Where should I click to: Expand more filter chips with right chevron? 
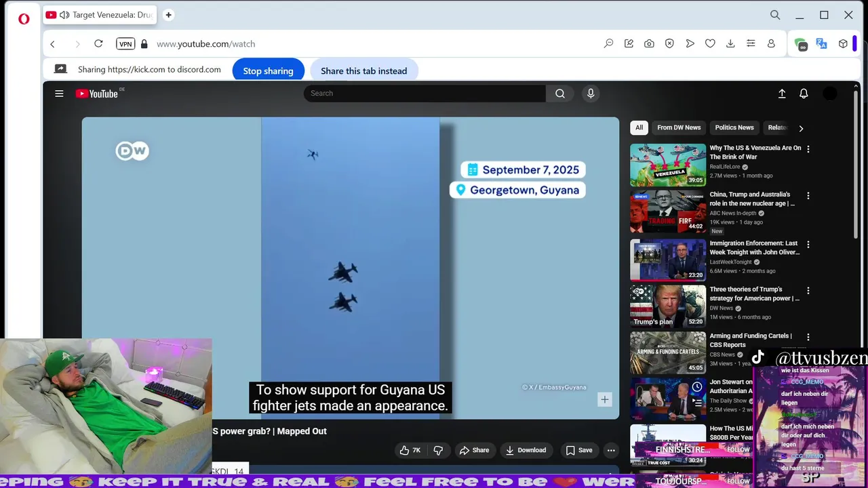tap(801, 128)
